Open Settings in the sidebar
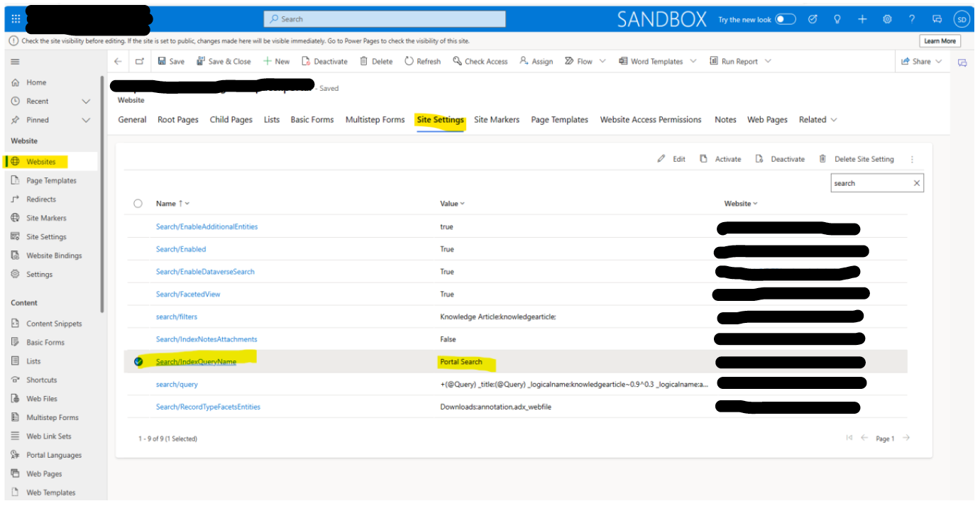This screenshot has height=506, width=980. [x=39, y=275]
